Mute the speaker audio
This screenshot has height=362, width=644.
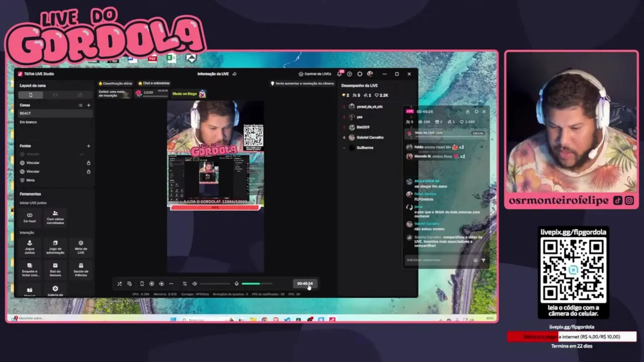tap(195, 284)
